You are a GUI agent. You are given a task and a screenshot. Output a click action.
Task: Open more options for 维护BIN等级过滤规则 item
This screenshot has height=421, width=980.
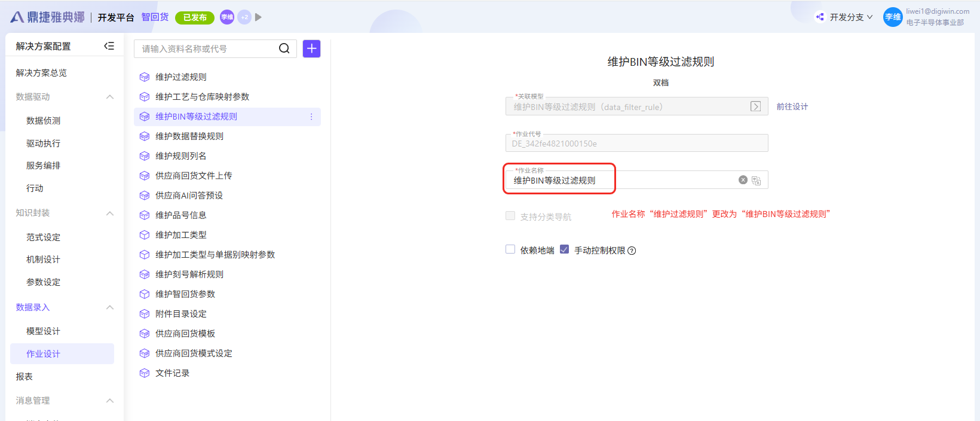[x=311, y=117]
